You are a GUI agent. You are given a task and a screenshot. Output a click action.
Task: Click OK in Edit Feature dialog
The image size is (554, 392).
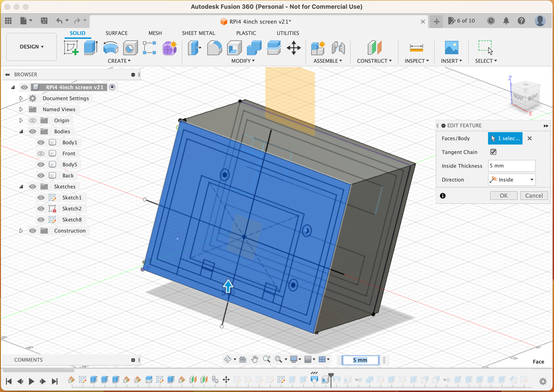click(x=503, y=195)
